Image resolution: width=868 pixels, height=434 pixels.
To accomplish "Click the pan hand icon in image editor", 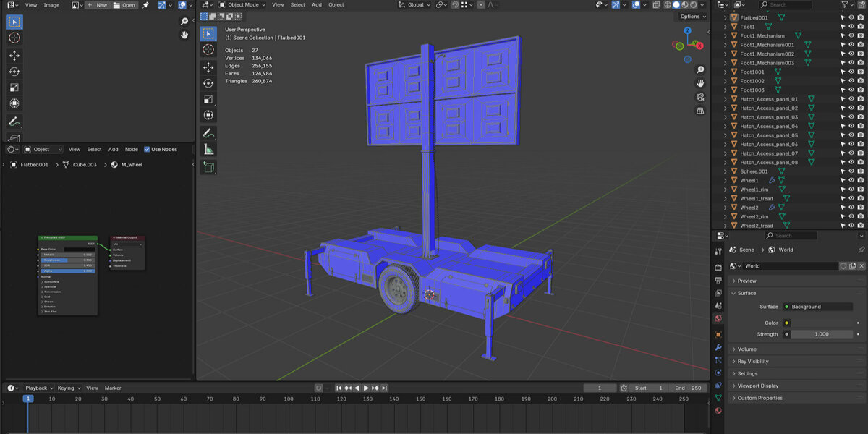I will click(x=184, y=34).
